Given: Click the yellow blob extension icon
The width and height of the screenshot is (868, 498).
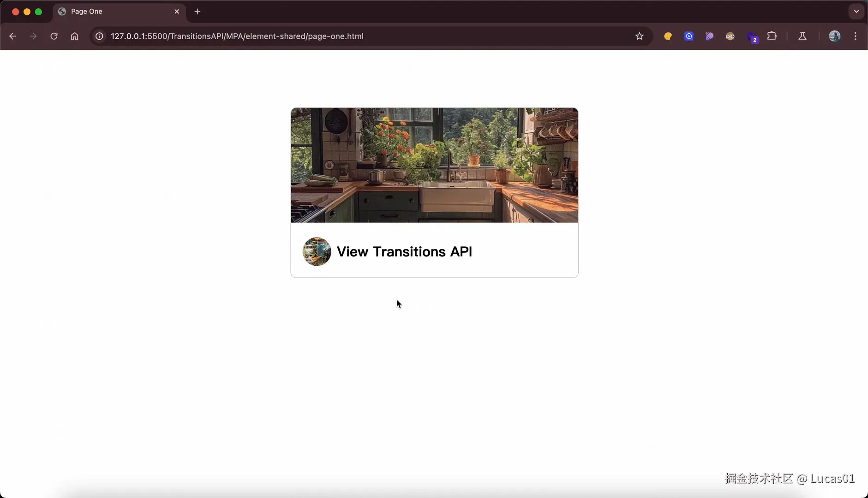Looking at the screenshot, I should click(x=668, y=36).
